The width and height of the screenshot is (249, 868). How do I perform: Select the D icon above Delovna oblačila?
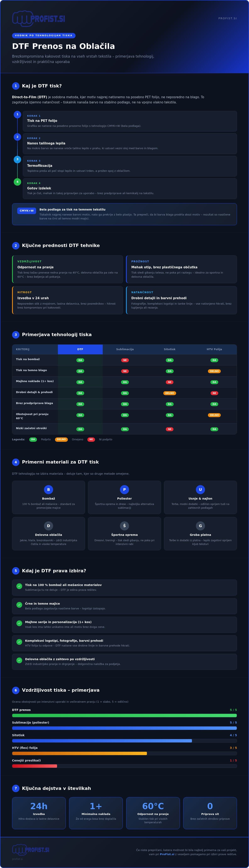49,526
